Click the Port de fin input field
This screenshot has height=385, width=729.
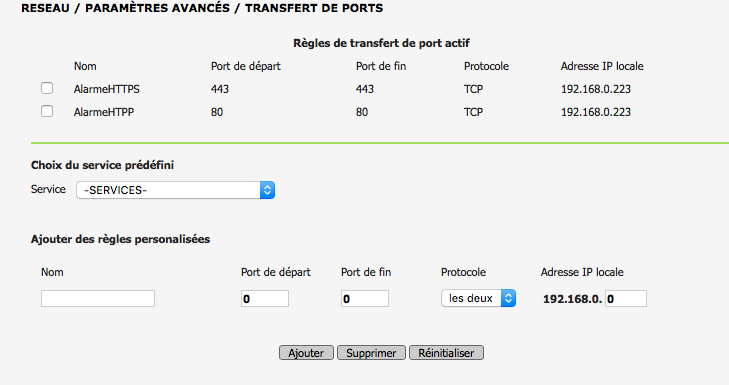(365, 299)
